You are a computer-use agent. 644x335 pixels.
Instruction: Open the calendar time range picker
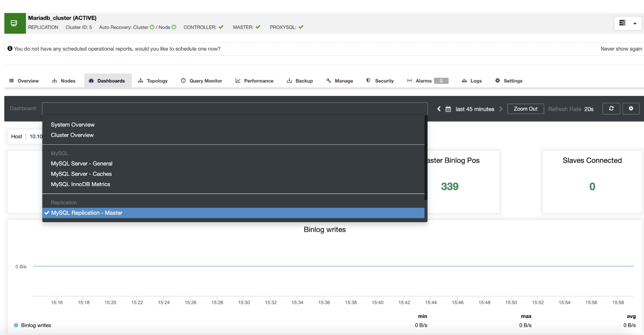448,109
